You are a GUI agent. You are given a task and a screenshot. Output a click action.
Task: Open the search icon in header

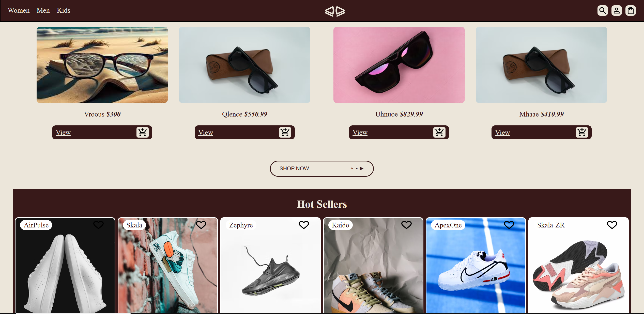(x=602, y=11)
